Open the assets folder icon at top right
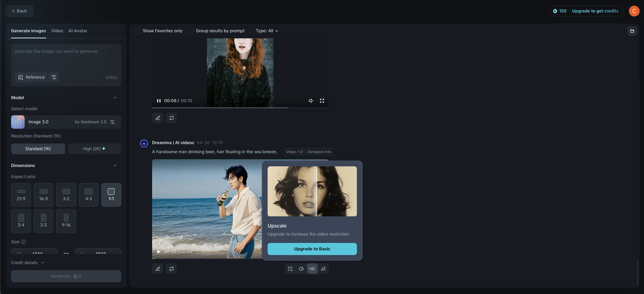Image resolution: width=644 pixels, height=294 pixels. (x=632, y=31)
